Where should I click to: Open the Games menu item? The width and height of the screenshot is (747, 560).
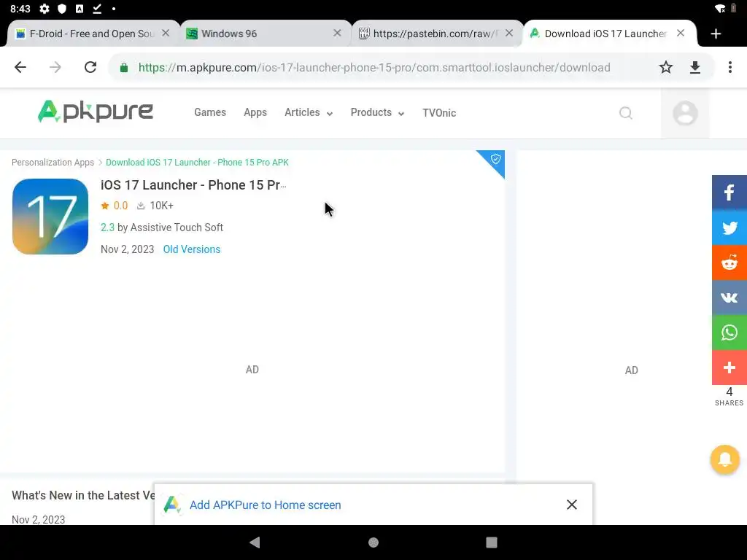[210, 112]
